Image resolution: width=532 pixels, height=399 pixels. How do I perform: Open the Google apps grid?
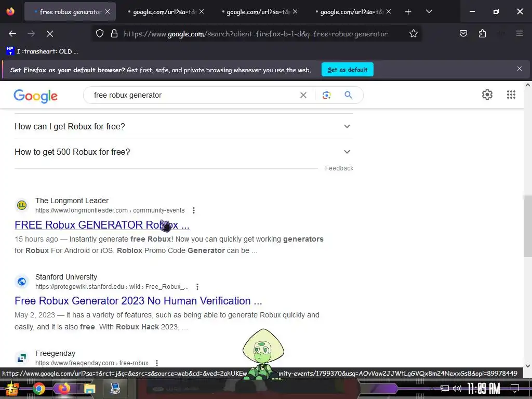(511, 95)
